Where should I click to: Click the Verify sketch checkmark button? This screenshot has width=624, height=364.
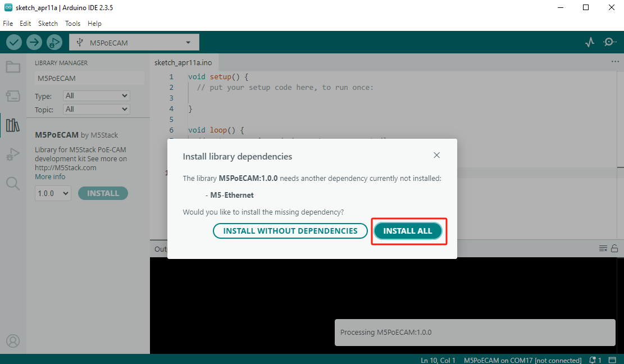(x=14, y=42)
